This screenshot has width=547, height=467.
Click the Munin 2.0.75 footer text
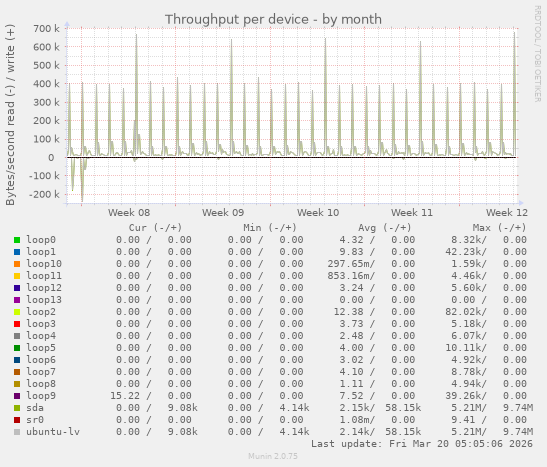tap(273, 456)
